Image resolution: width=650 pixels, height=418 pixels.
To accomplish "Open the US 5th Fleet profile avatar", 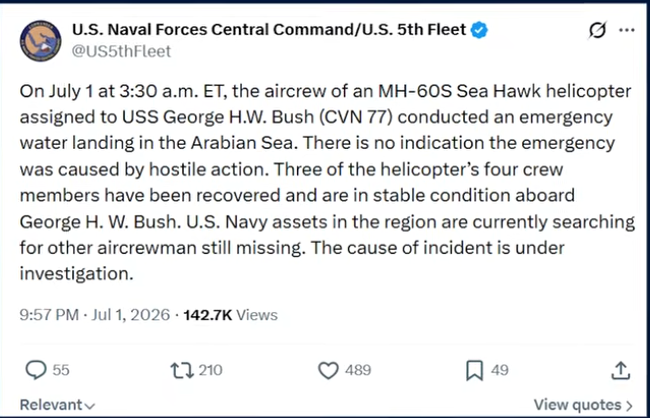I will pos(40,41).
